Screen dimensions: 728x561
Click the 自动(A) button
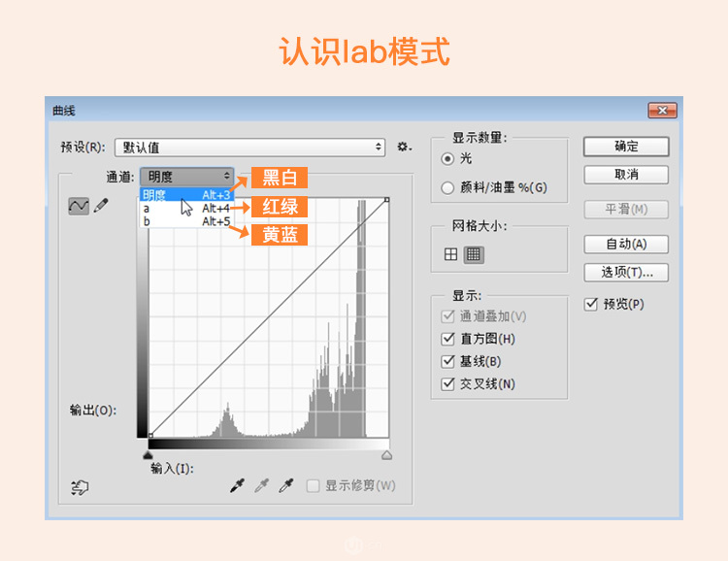click(626, 245)
